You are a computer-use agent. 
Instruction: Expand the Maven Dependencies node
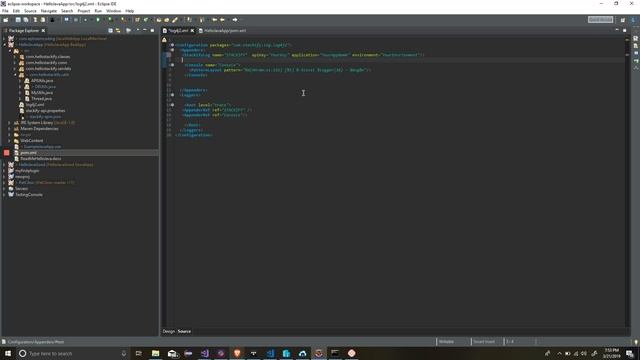tap(9, 129)
